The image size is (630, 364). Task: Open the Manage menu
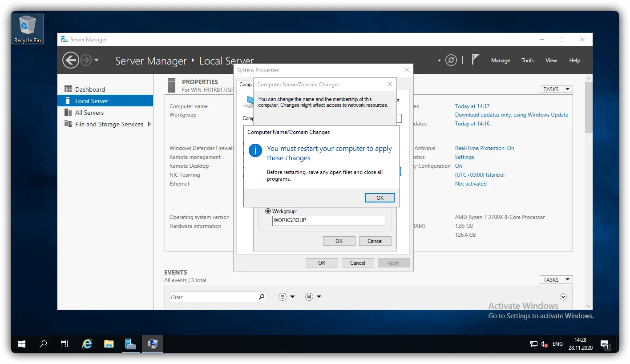point(501,61)
